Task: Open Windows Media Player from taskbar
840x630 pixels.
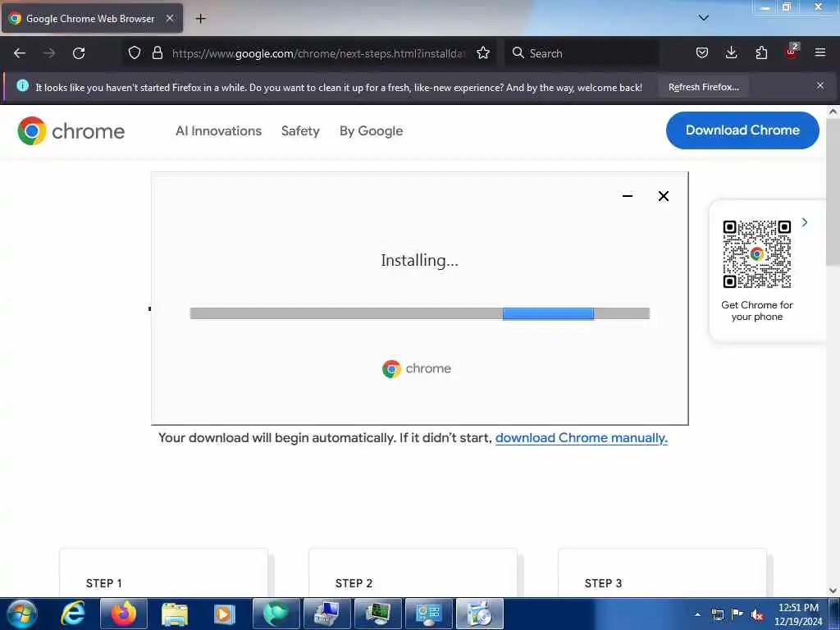Action: [x=224, y=614]
